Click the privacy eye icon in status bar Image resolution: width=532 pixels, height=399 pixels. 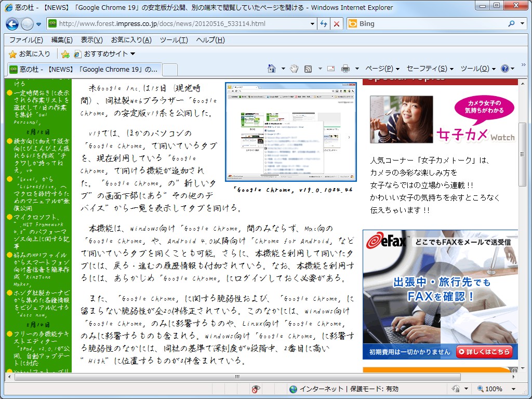click(255, 389)
